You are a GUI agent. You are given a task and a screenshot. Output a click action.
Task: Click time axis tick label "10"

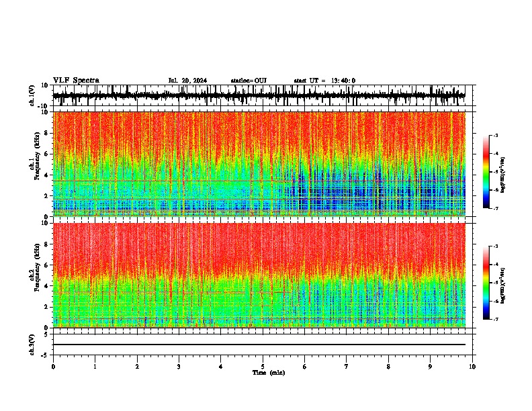pyautogui.click(x=472, y=367)
